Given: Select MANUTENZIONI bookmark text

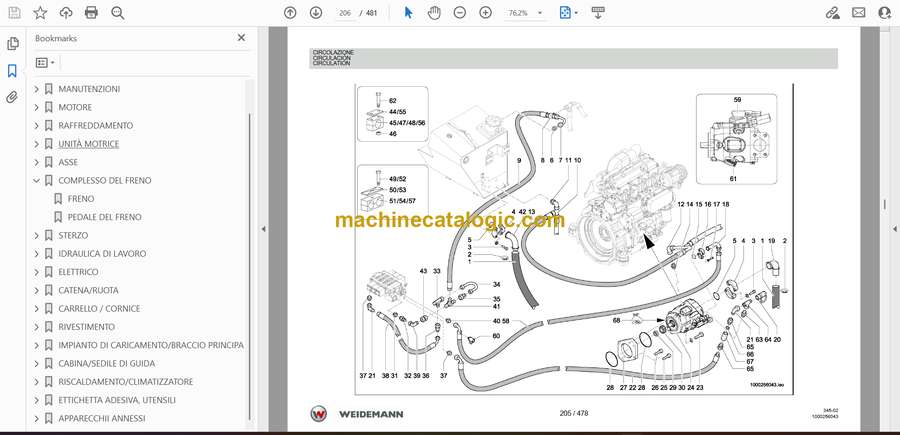Looking at the screenshot, I should 89,89.
